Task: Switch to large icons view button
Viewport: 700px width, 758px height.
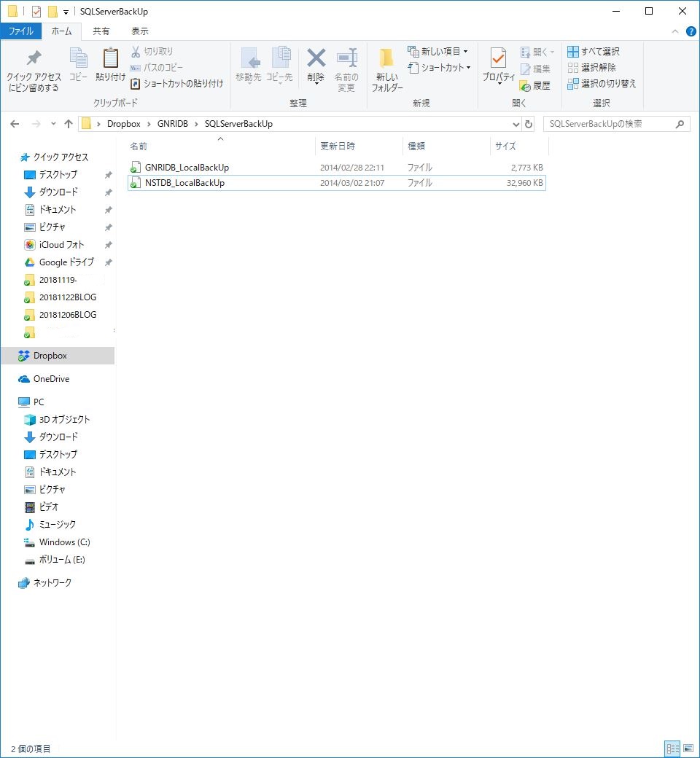Action: click(688, 749)
